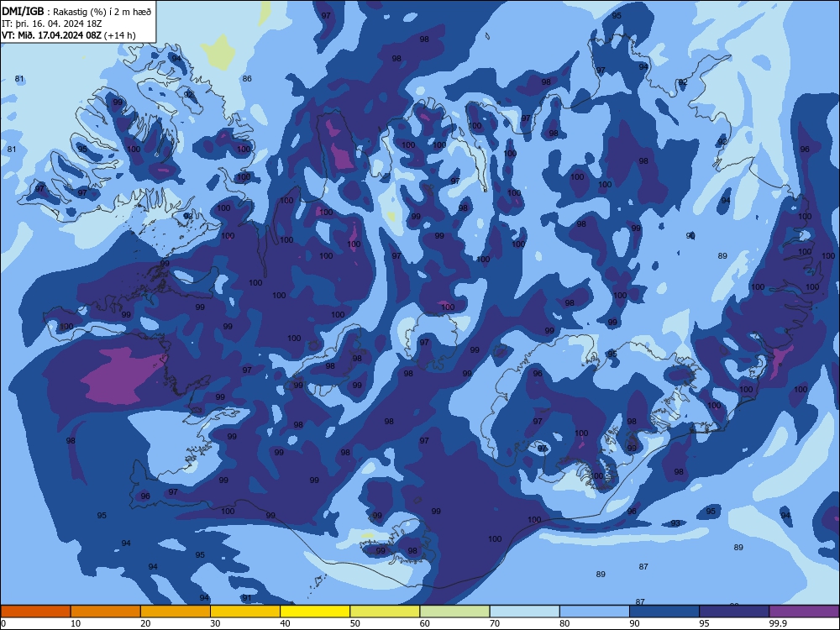The image size is (840, 630).
Task: Select the dark blue 90–95 legend swatch
Action: [664, 612]
